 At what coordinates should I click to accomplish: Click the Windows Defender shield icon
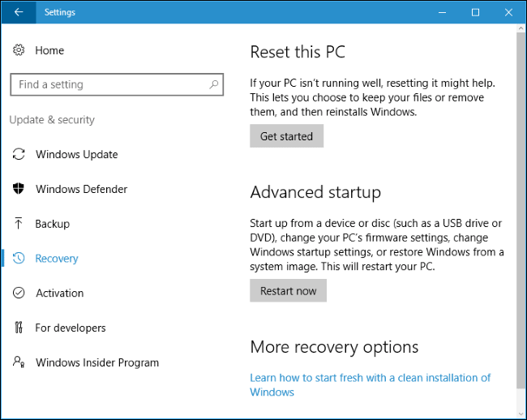(19, 189)
